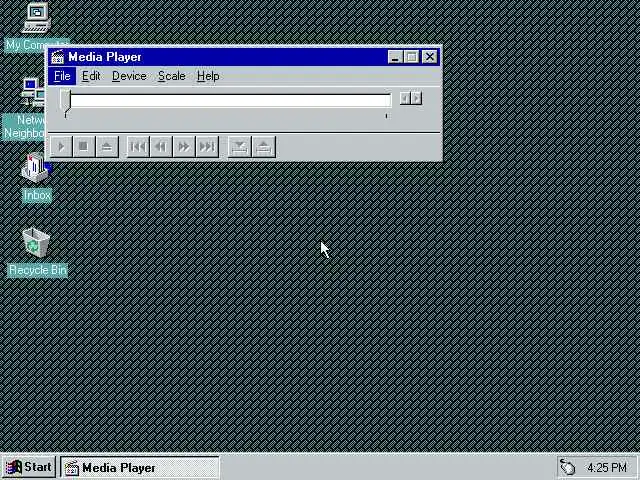Minimize the Media Player window
The height and width of the screenshot is (480, 640).
click(x=395, y=57)
